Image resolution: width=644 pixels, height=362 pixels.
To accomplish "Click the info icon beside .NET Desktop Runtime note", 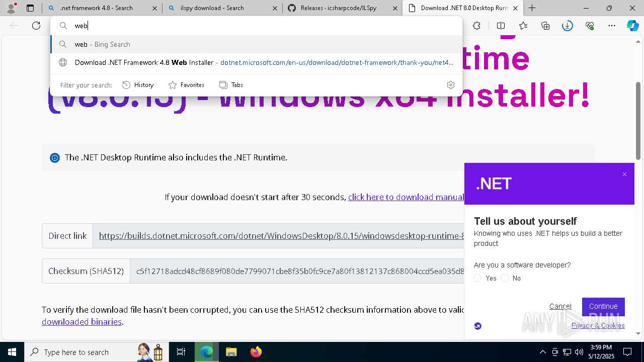I will (55, 158).
